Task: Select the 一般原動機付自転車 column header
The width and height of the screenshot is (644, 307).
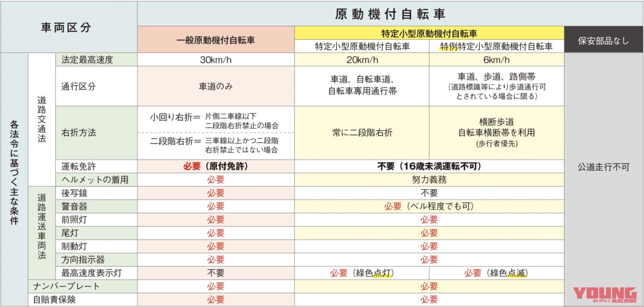Action: (x=216, y=40)
